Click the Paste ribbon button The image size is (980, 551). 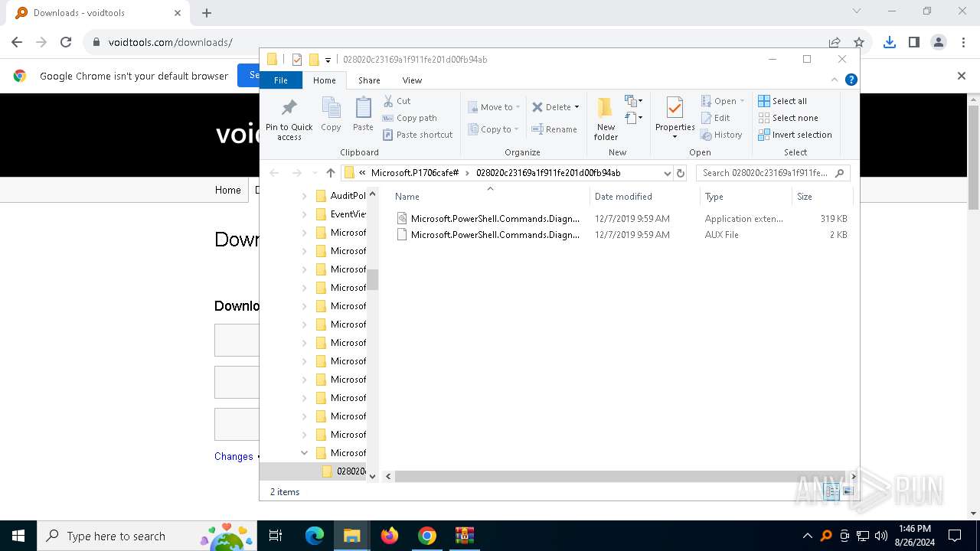coord(363,115)
